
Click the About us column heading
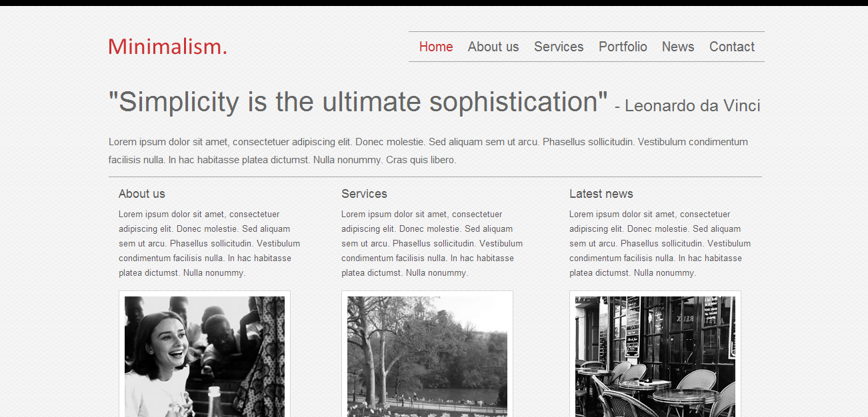[142, 194]
